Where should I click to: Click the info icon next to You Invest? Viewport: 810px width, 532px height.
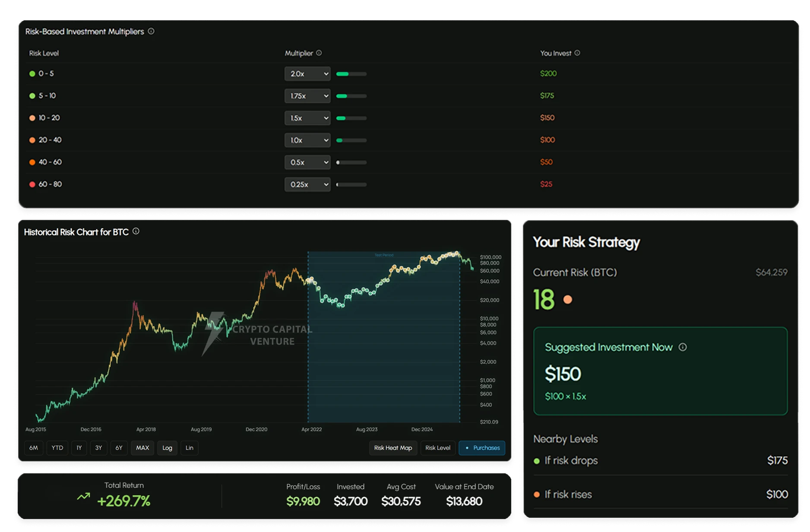[577, 53]
